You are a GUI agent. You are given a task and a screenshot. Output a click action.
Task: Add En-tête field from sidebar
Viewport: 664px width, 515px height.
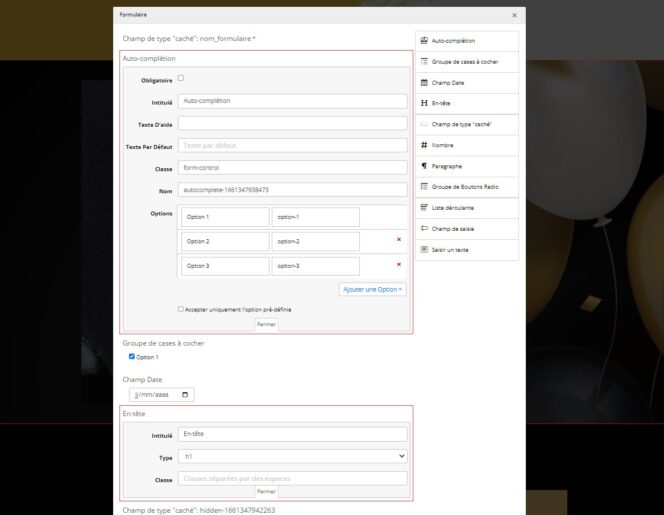click(x=467, y=103)
